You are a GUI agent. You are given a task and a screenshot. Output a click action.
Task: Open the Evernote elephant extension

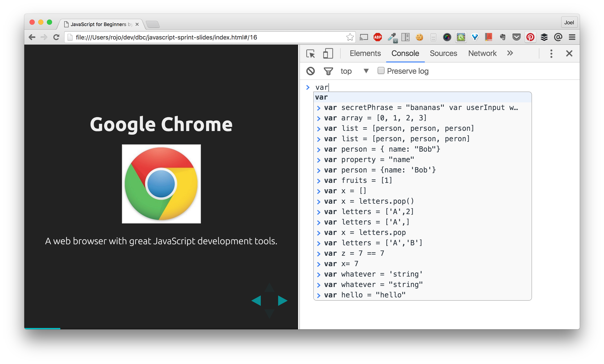[x=502, y=37]
